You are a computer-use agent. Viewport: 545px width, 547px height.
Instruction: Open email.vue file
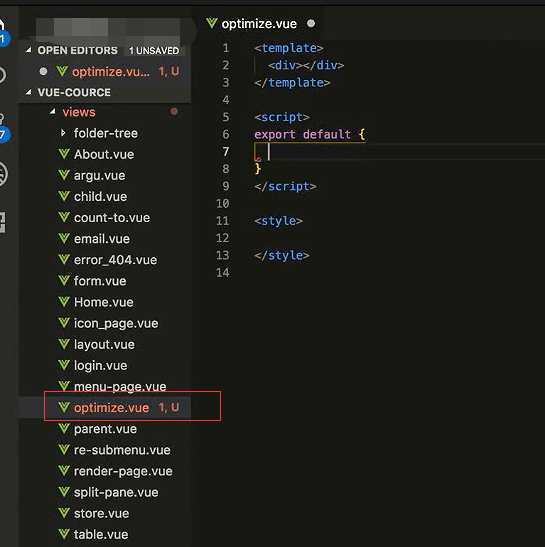[102, 239]
